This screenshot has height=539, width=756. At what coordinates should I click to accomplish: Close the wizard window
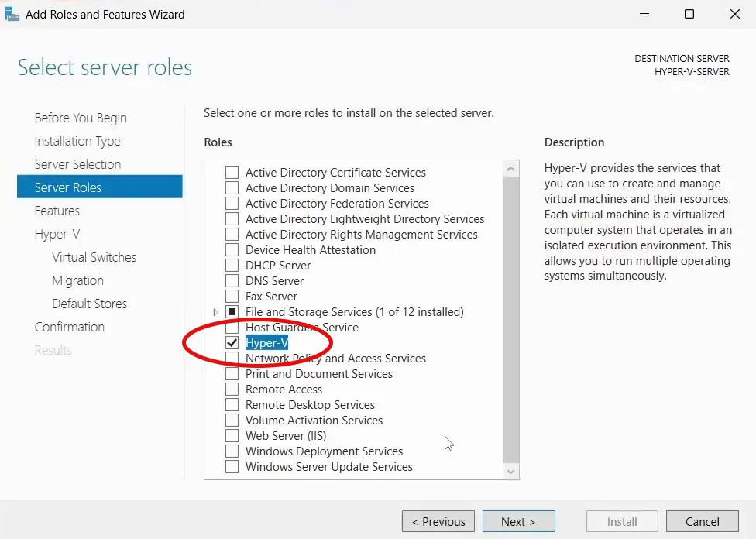[735, 14]
